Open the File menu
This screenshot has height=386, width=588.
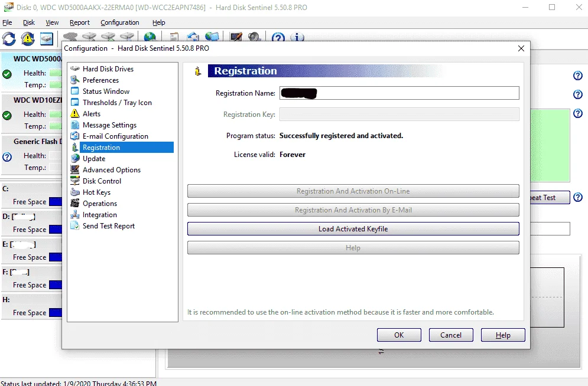[7, 22]
